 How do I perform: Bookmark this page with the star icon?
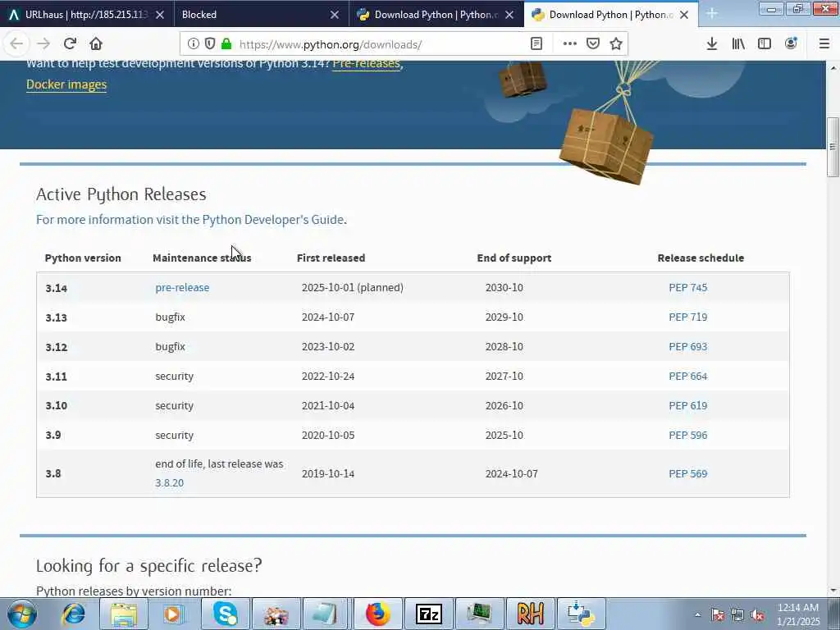click(x=616, y=44)
